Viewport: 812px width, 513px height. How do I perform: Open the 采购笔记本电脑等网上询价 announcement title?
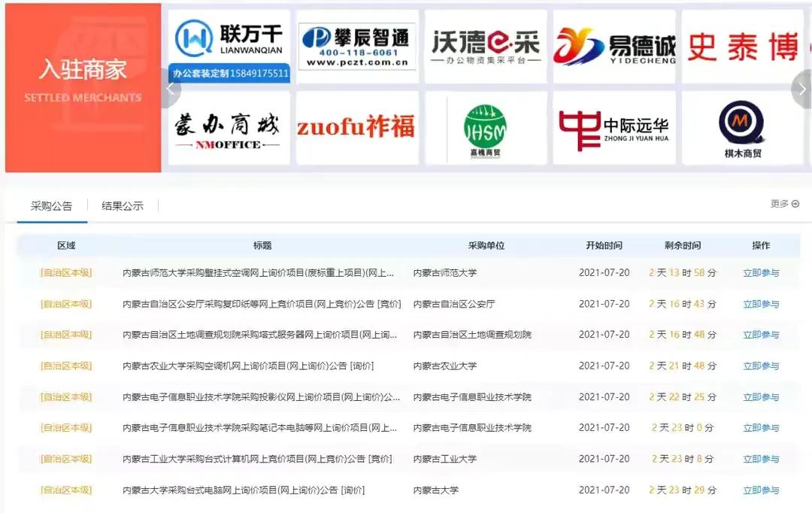[x=259, y=428]
